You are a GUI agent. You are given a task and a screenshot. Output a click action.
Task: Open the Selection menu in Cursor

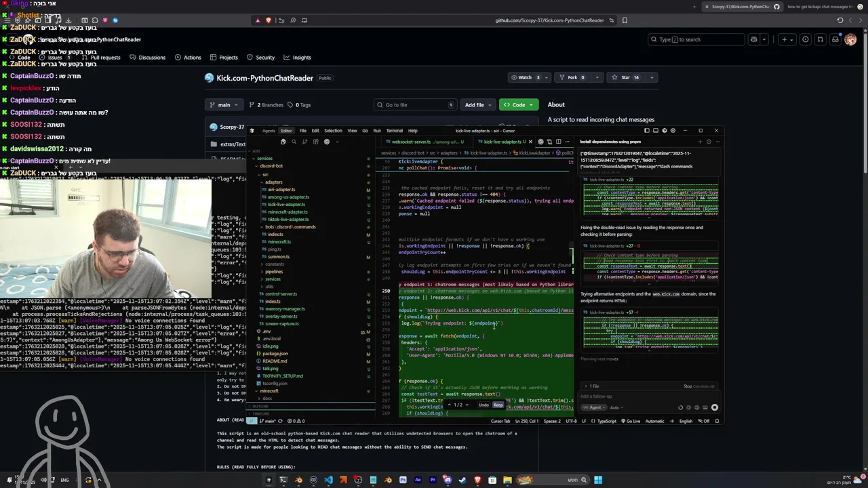click(x=334, y=131)
